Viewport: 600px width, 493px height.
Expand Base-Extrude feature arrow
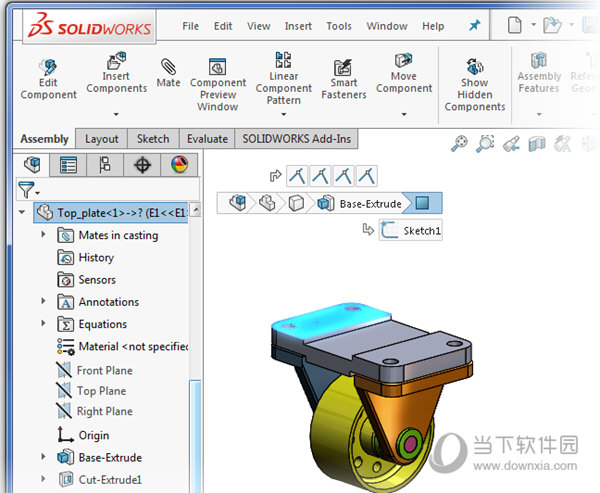[43, 456]
